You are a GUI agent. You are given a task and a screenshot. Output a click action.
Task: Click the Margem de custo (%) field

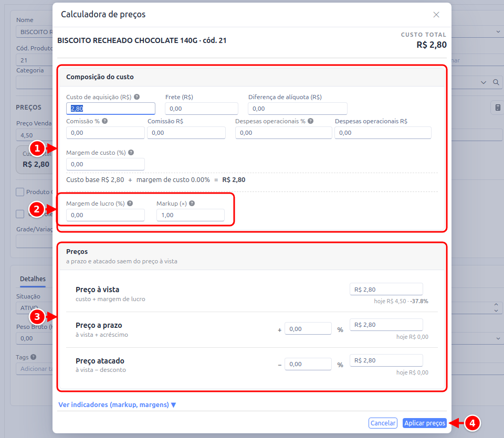pos(106,164)
